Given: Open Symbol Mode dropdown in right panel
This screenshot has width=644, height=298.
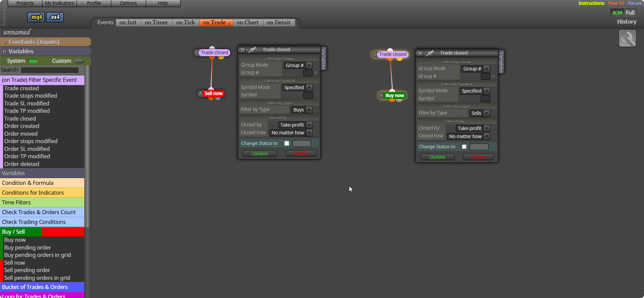Looking at the screenshot, I should pyautogui.click(x=475, y=91).
